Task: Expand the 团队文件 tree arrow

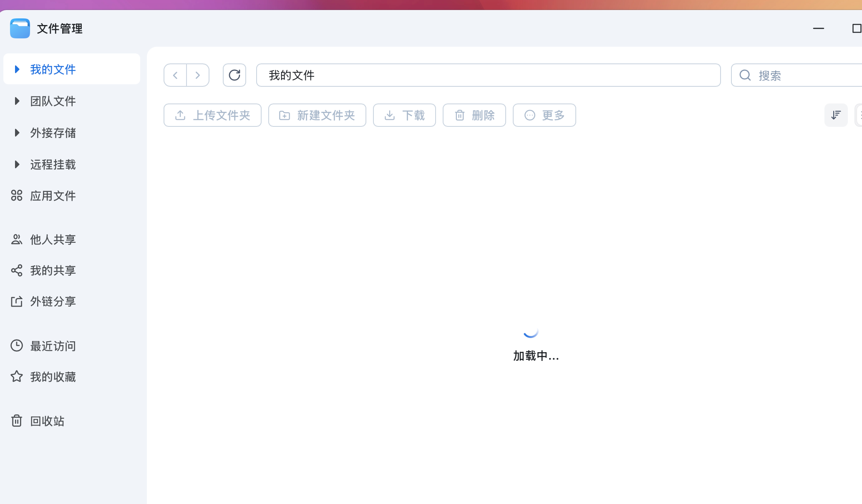Action: 17,101
